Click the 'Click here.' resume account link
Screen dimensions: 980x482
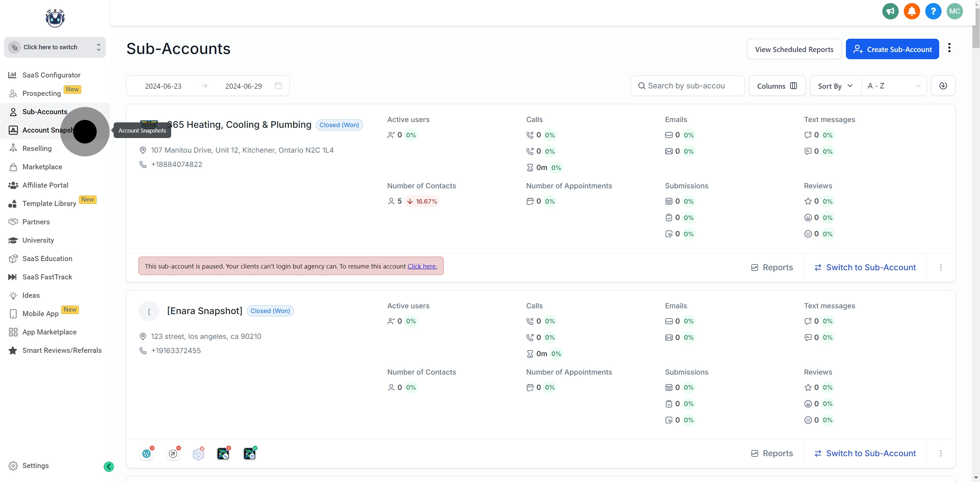[x=422, y=266]
